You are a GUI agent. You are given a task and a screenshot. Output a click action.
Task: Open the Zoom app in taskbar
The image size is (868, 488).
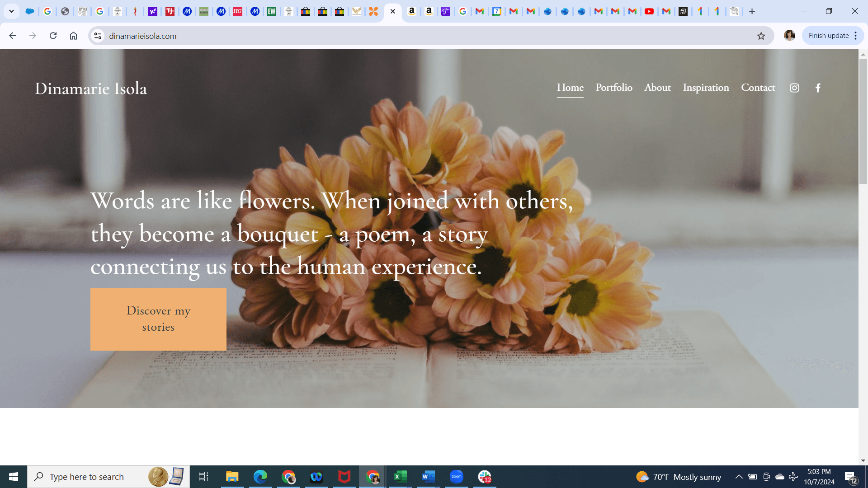click(x=456, y=477)
